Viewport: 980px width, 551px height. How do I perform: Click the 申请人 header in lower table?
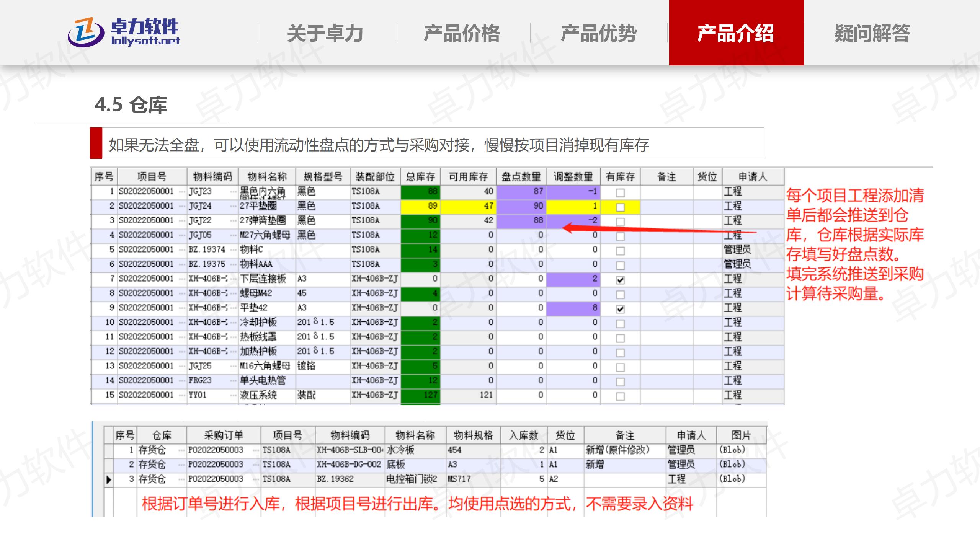point(691,435)
